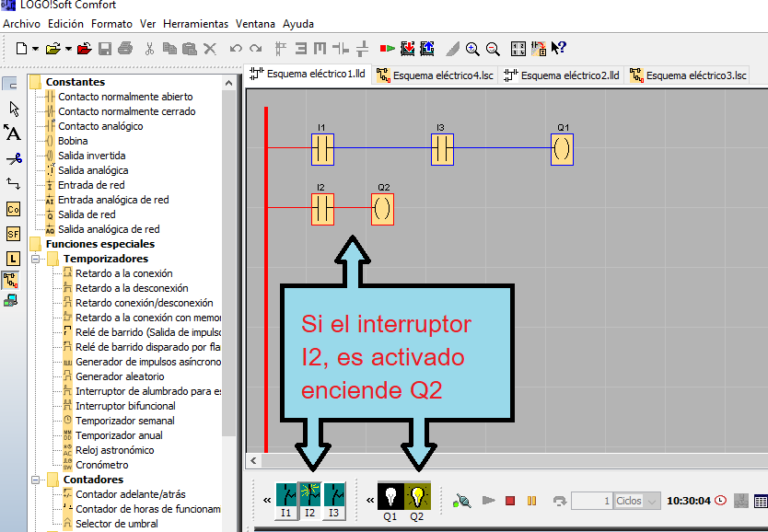Viewport: 768px width, 532px height.
Task: Stop the running simulation
Action: coord(509,500)
